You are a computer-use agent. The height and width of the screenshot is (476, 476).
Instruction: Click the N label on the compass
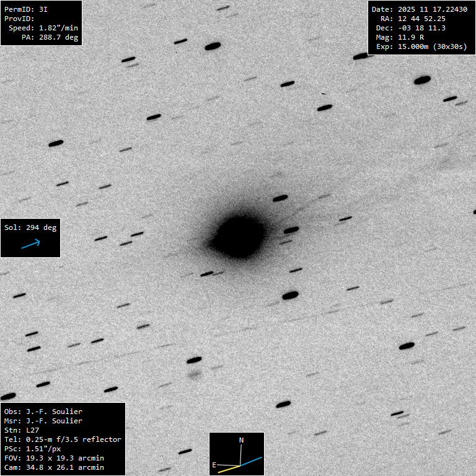(242, 440)
